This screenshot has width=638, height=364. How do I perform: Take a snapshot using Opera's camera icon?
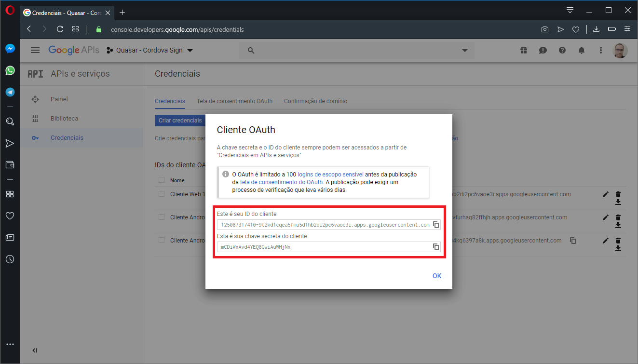coord(545,29)
